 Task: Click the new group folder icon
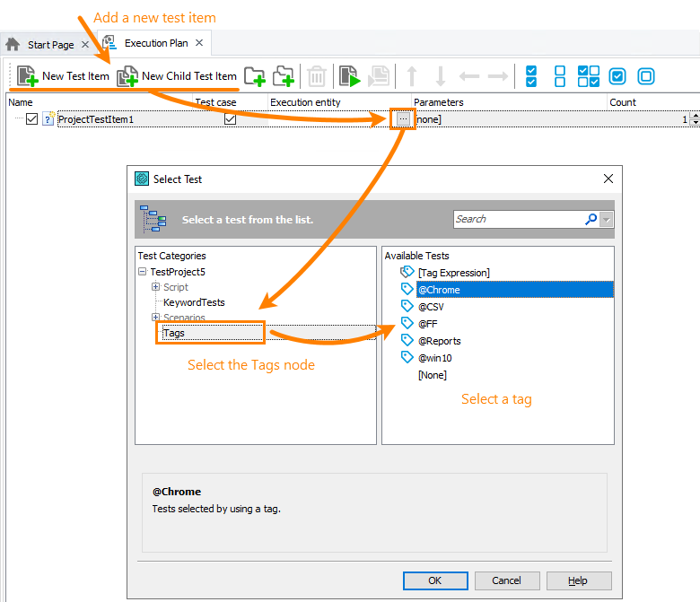[x=255, y=76]
